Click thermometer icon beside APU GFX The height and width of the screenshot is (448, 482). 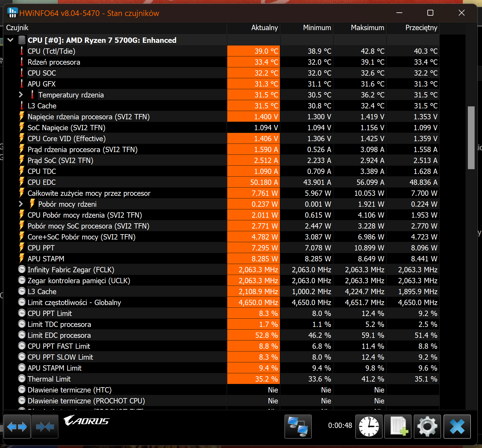pos(22,84)
